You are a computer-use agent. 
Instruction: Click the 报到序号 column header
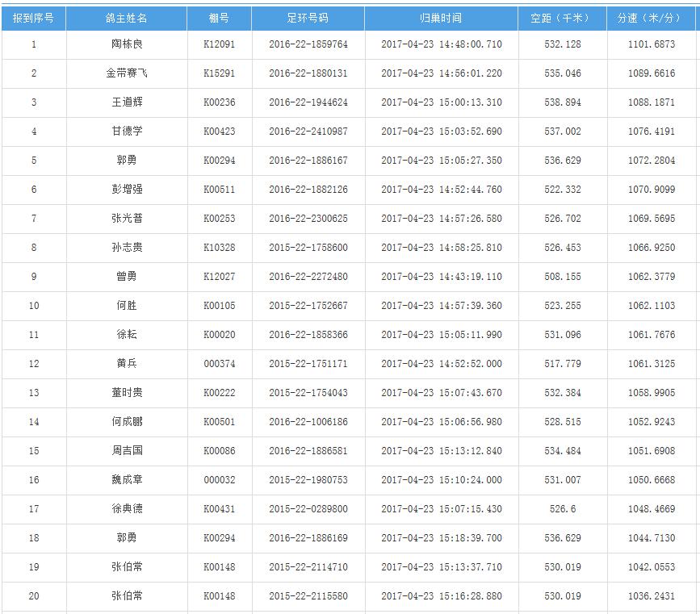click(x=33, y=18)
